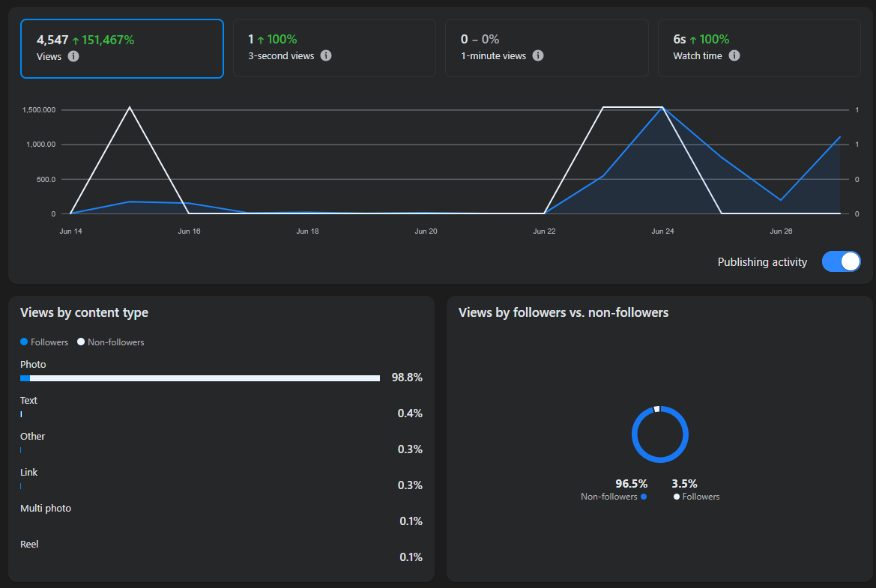Select the 1-minute views metric card
876x588 pixels.
point(546,48)
